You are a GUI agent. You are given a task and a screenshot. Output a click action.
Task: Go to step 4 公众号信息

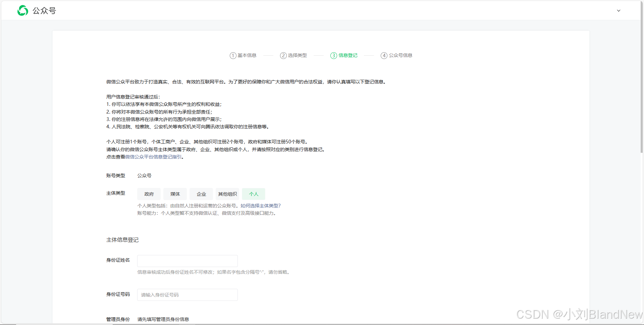(396, 55)
